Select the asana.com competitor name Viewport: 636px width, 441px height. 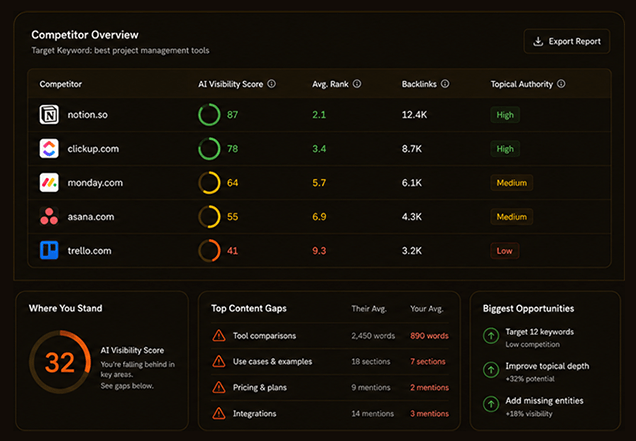pos(91,217)
